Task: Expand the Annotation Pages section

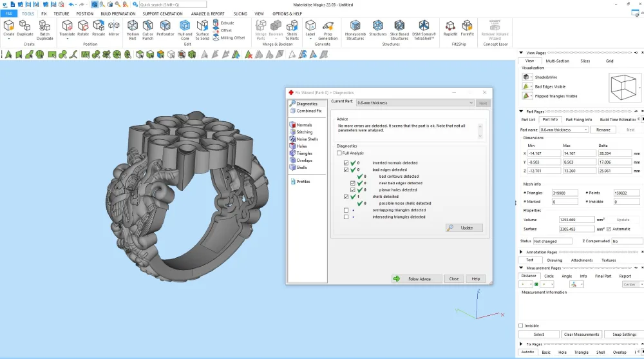Action: pos(521,252)
